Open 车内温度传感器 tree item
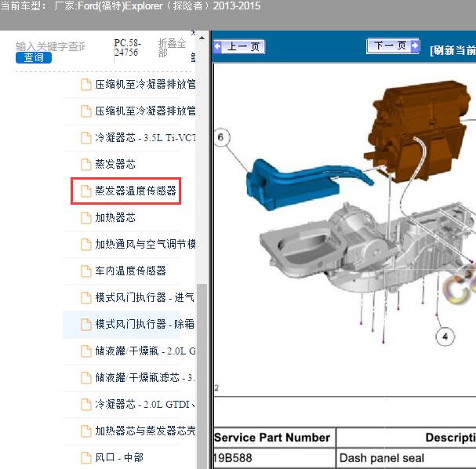The image size is (476, 469). pyautogui.click(x=130, y=271)
